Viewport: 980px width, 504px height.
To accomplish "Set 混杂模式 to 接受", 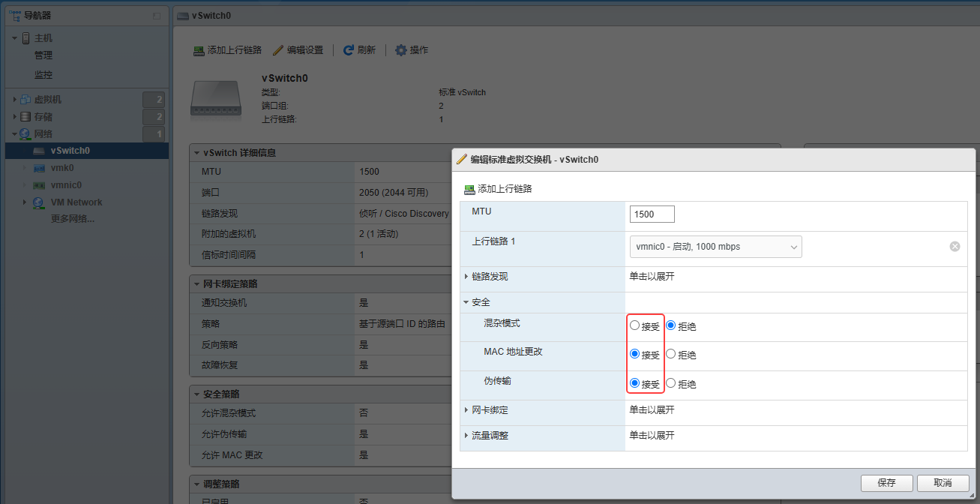I will (x=635, y=326).
